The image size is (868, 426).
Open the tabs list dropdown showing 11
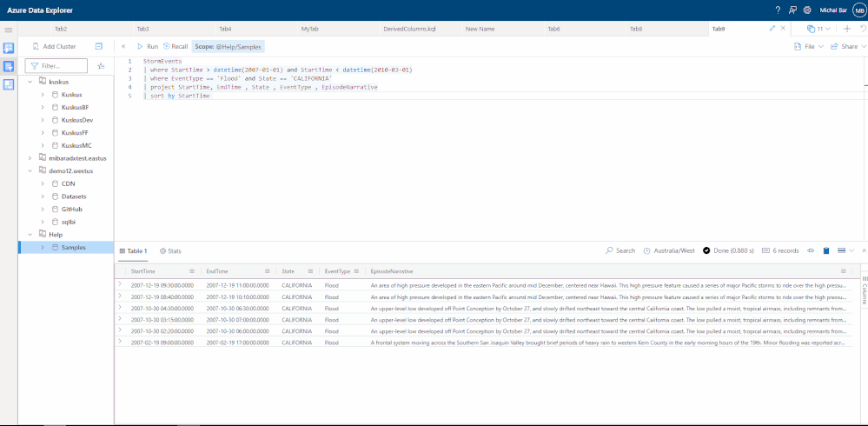click(818, 29)
